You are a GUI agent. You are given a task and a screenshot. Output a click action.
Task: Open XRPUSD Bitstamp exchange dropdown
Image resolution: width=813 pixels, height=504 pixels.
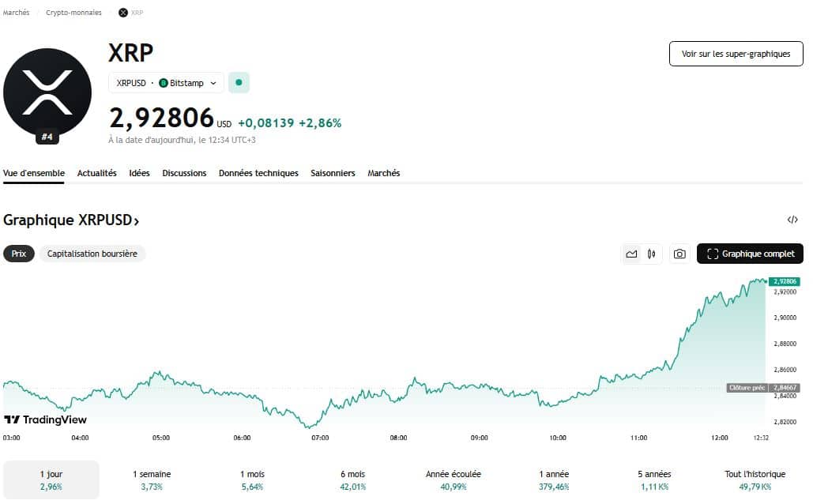(166, 83)
